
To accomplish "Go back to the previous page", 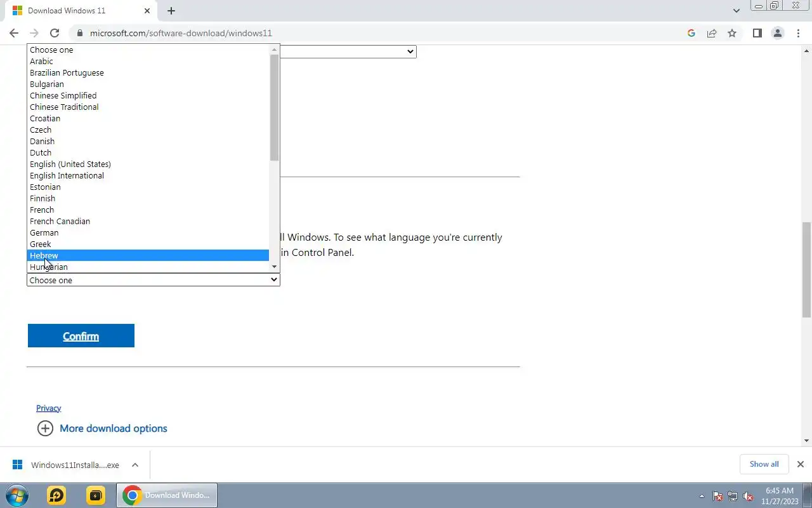I will pyautogui.click(x=14, y=33).
